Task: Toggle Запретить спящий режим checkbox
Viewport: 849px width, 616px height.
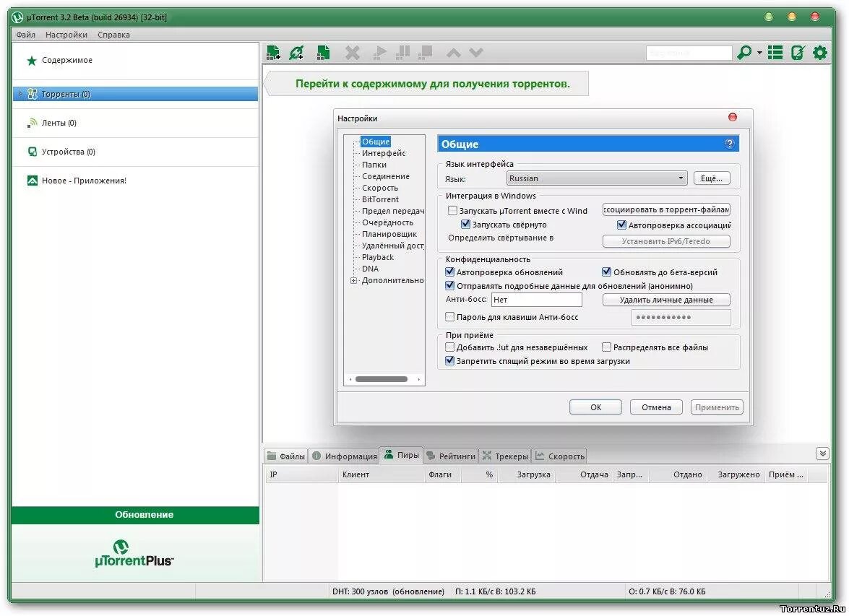Action: 449,360
